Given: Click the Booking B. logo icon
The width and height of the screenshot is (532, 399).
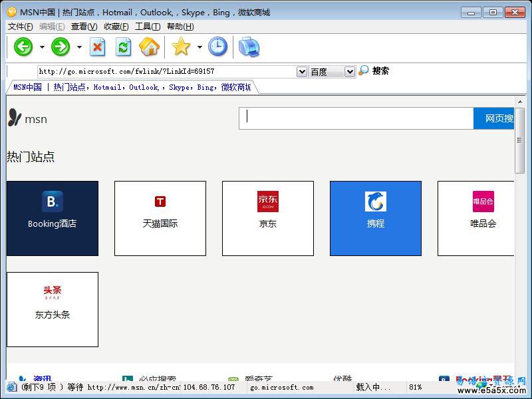Looking at the screenshot, I should coord(53,201).
